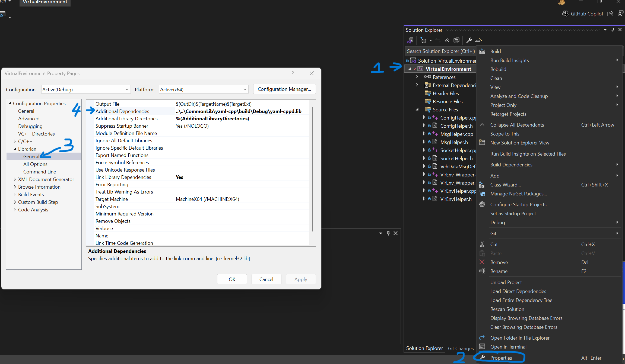Click the Search Solution Explorer field
This screenshot has height=364, width=625.
tap(440, 51)
